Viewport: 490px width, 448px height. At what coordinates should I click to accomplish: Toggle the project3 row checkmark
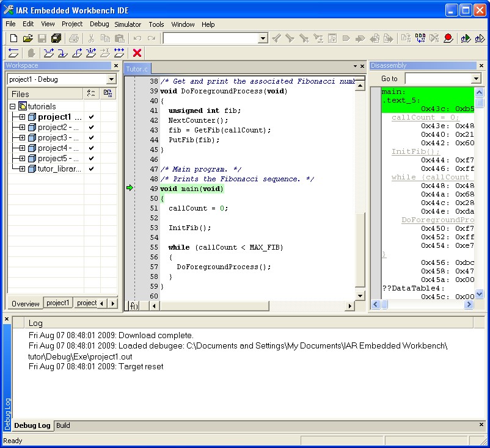[91, 137]
